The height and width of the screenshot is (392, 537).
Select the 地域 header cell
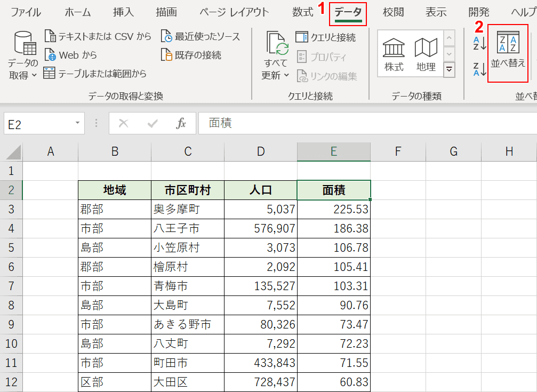(x=115, y=190)
